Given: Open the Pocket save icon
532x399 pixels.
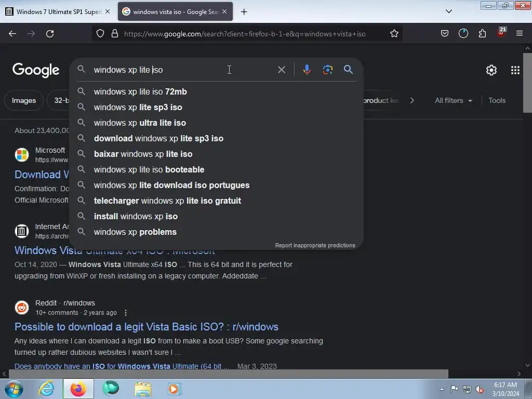Looking at the screenshot, I should (x=445, y=34).
